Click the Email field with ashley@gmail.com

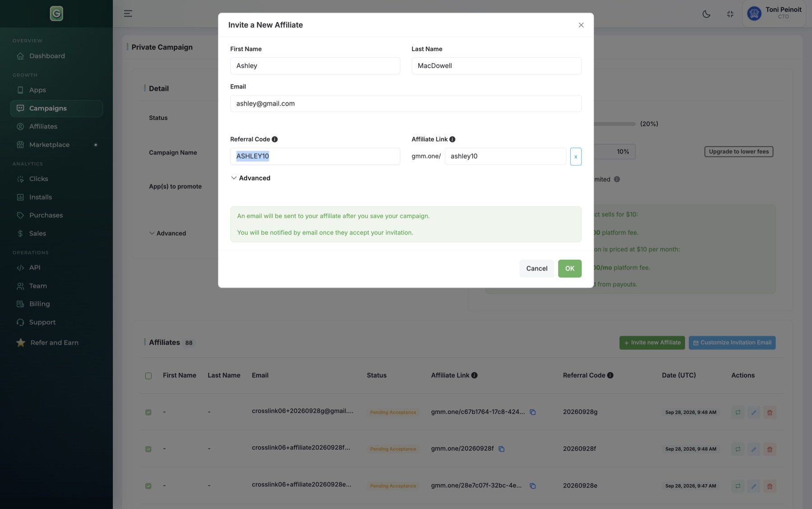[406, 104]
